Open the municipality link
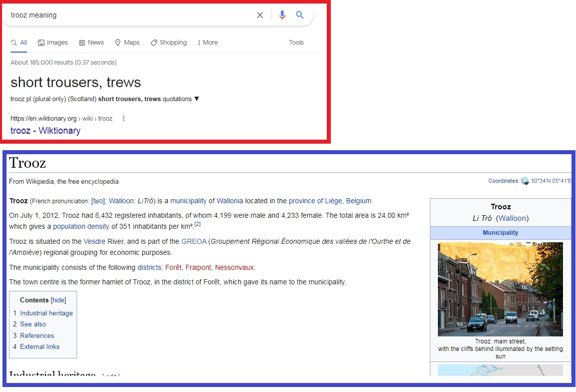The height and width of the screenshot is (392, 576). pyautogui.click(x=188, y=201)
